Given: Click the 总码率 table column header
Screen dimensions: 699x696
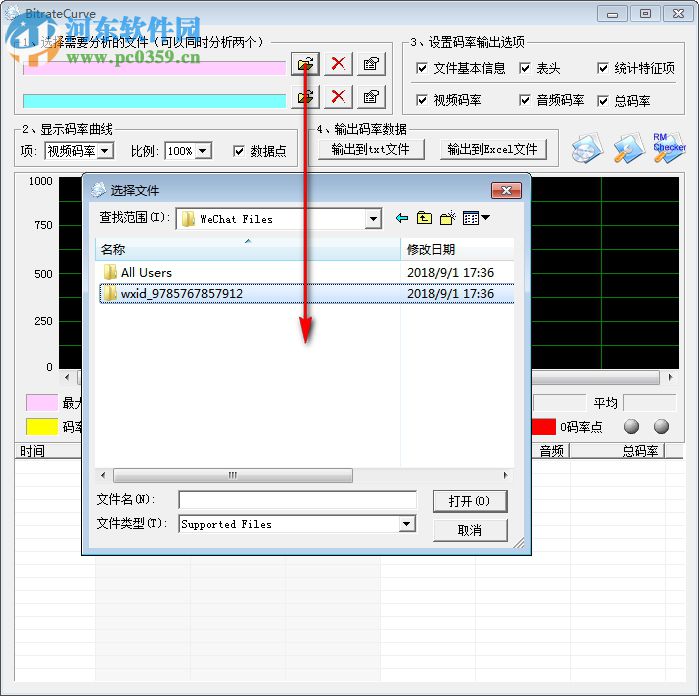Looking at the screenshot, I should coord(617,451).
